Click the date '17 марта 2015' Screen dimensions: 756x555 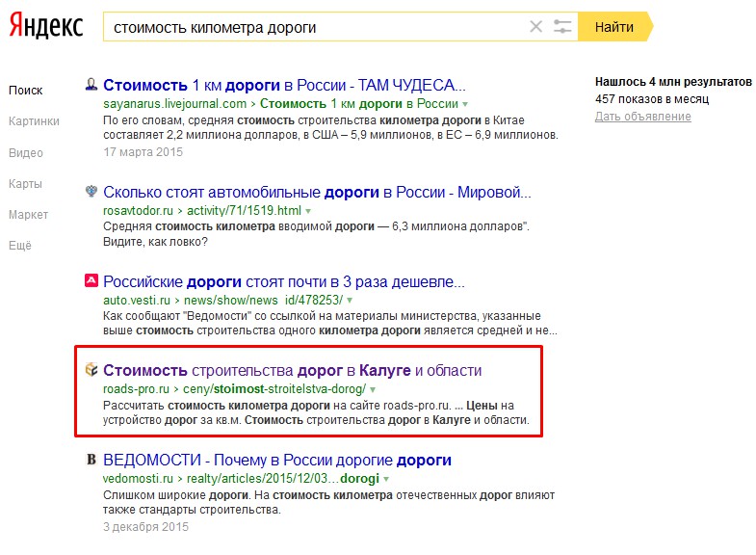(143, 152)
